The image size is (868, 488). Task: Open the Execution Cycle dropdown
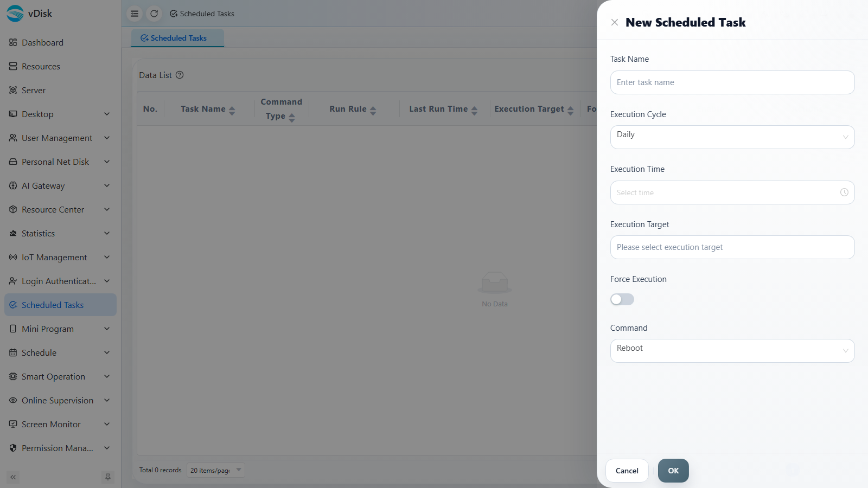[x=732, y=137]
